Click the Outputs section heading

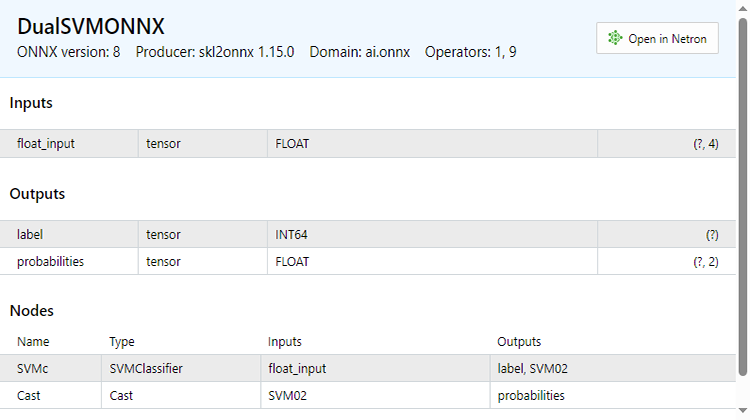click(37, 194)
